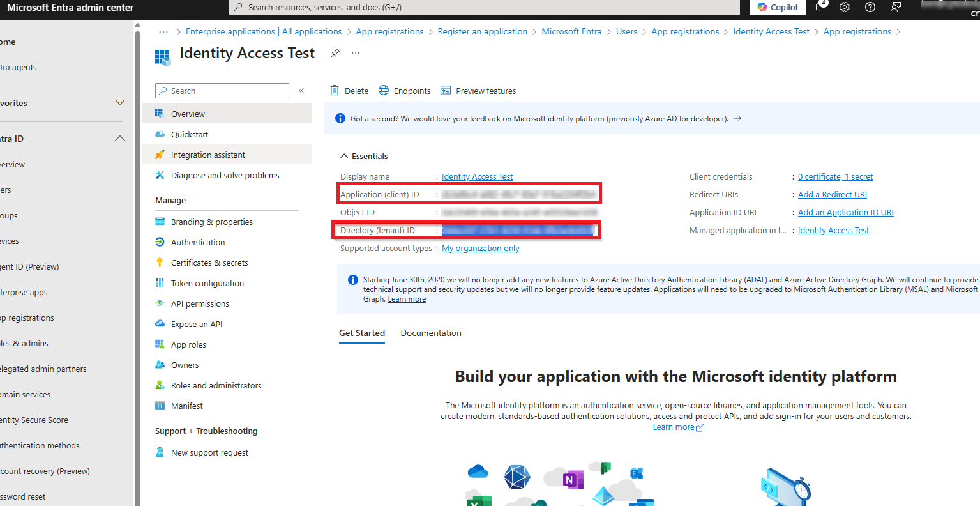
Task: Open Delegated admin partners in left navigation
Action: click(x=43, y=369)
